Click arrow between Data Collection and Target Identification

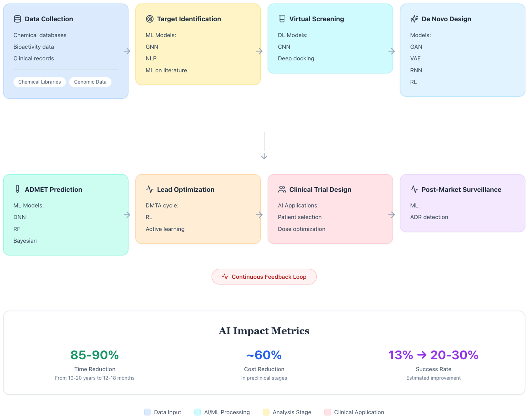(127, 51)
